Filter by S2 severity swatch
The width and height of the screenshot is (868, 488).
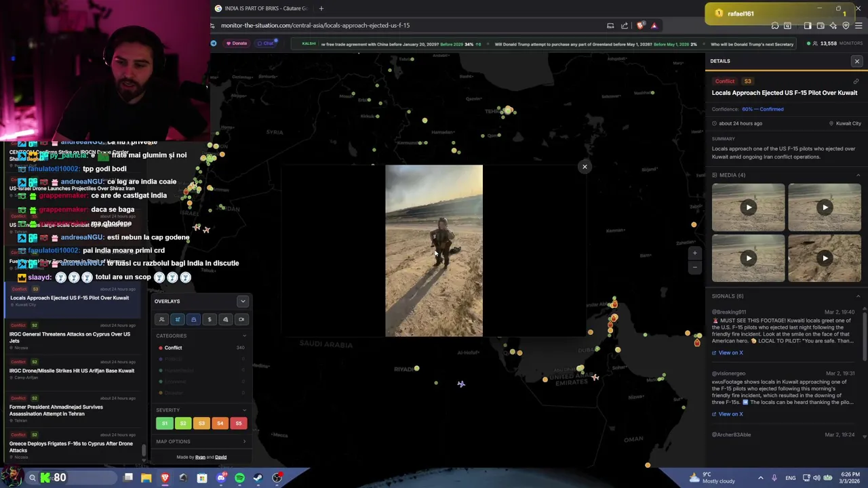(183, 424)
